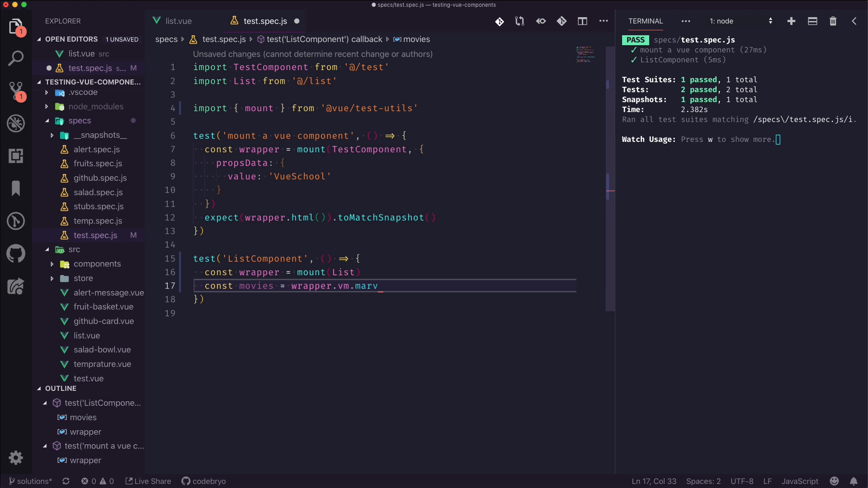Select the test.spec.js editor tab
Viewport: 868px width, 488px height.
pyautogui.click(x=265, y=21)
